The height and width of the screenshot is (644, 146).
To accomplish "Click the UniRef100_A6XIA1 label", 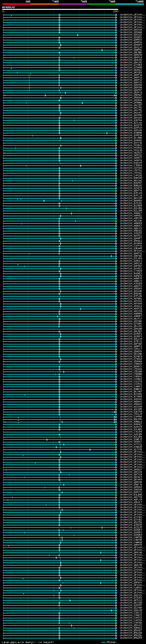I will coord(131,180).
